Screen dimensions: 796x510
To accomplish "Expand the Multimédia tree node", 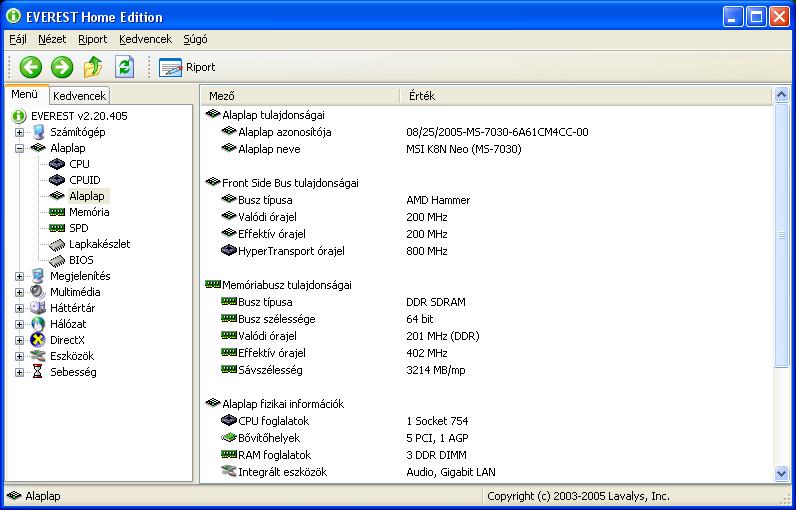I will tap(19, 293).
